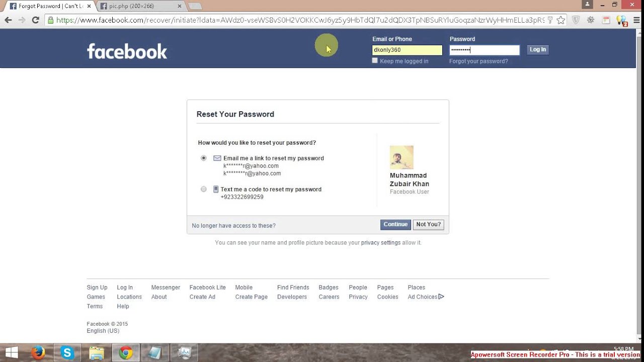Screen dimensions: 644x362
Task: Click the calendar-like extension icon
Action: pyautogui.click(x=606, y=20)
